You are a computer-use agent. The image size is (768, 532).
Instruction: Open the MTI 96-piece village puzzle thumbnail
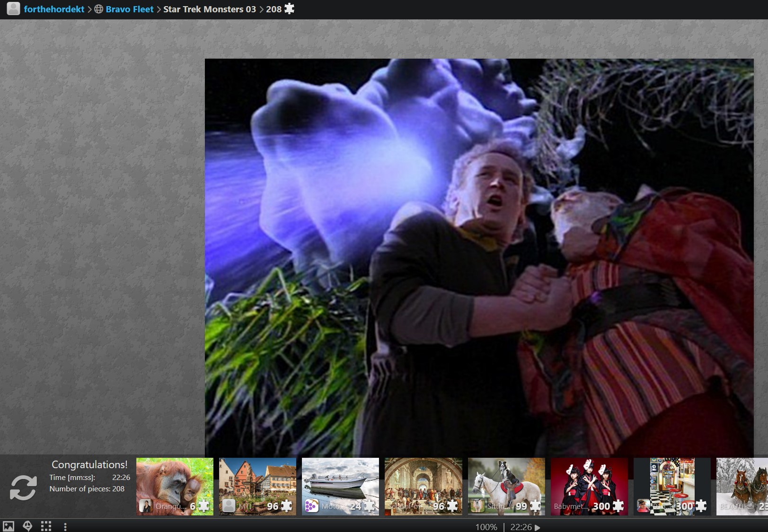[x=257, y=486]
